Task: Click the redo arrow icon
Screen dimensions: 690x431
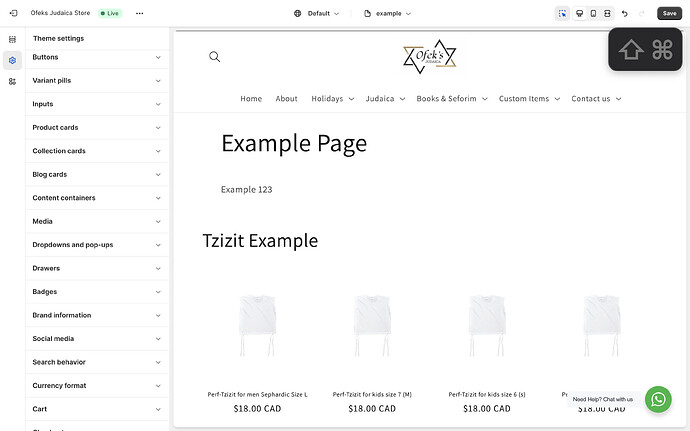Action: [642, 14]
